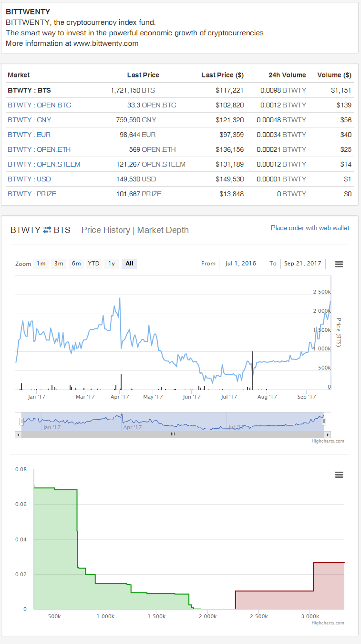
Task: Click the navigator right handle
Action: point(325,421)
